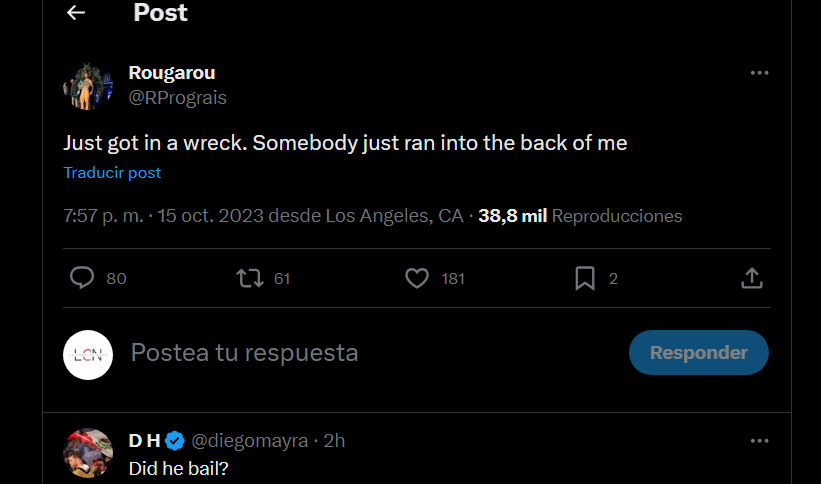Open the Rougarou display name
821x484 pixels.
point(172,73)
